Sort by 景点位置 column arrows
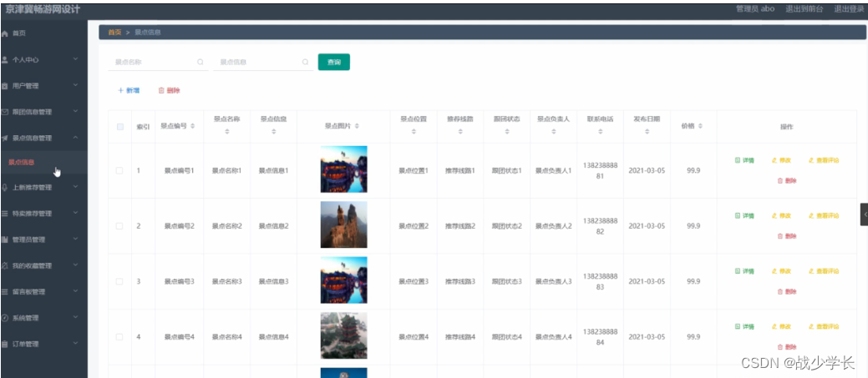The height and width of the screenshot is (378, 868). pyautogui.click(x=414, y=132)
